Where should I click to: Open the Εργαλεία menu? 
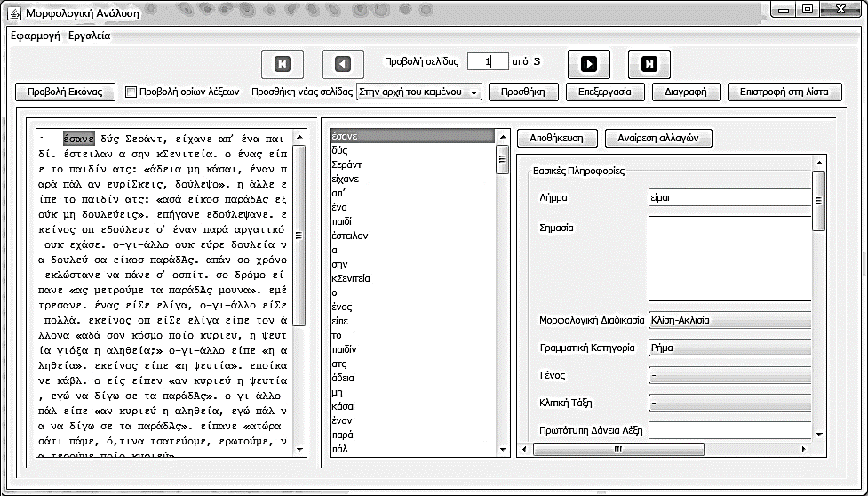click(x=90, y=36)
